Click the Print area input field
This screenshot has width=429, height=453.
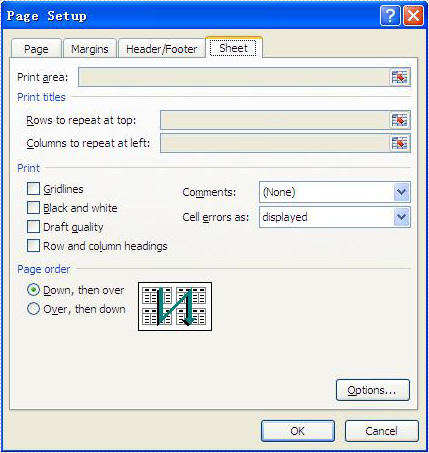coord(234,77)
